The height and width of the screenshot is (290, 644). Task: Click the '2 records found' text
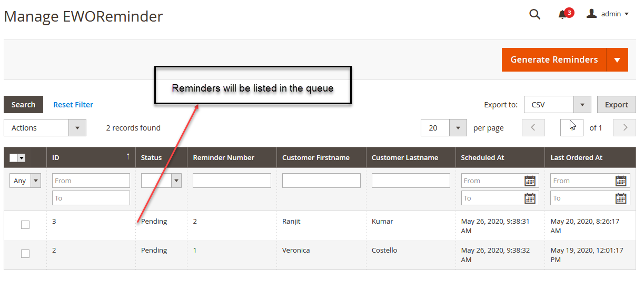tap(133, 128)
